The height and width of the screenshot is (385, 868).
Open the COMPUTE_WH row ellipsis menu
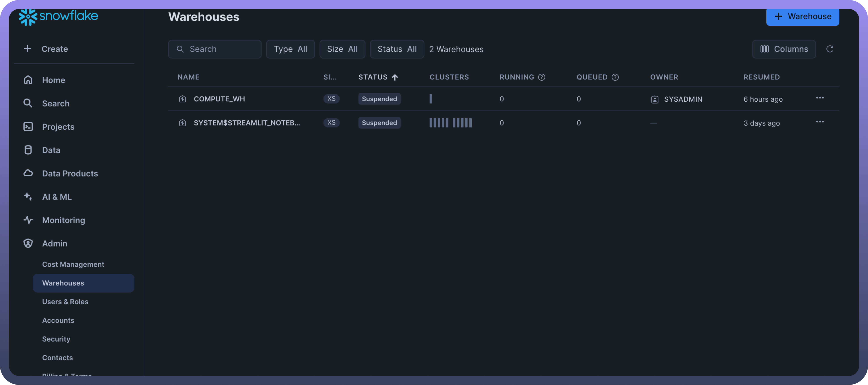820,98
